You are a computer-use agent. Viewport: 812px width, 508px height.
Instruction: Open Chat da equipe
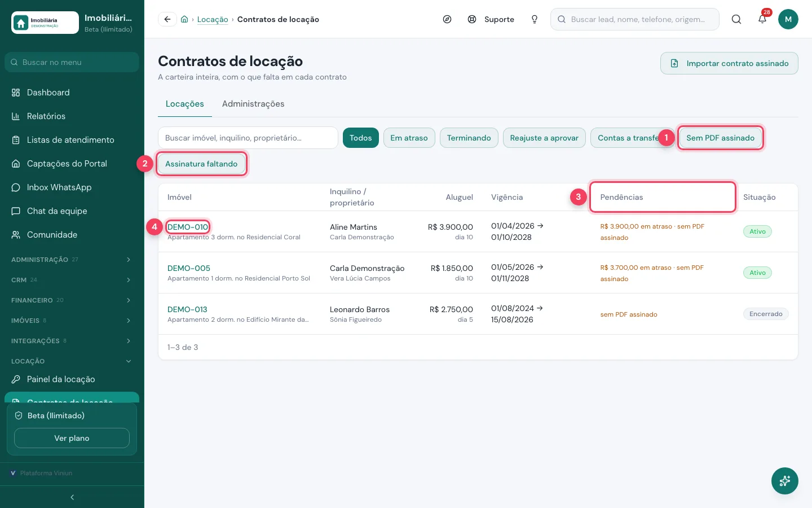(72, 211)
